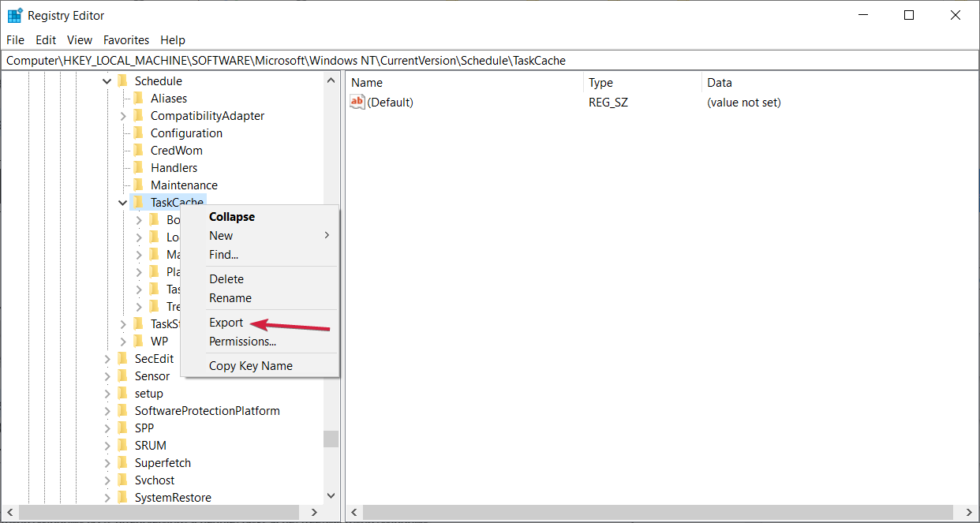The height and width of the screenshot is (523, 980).
Task: Select the CompatibilityAdapter folder icon
Action: 138,115
